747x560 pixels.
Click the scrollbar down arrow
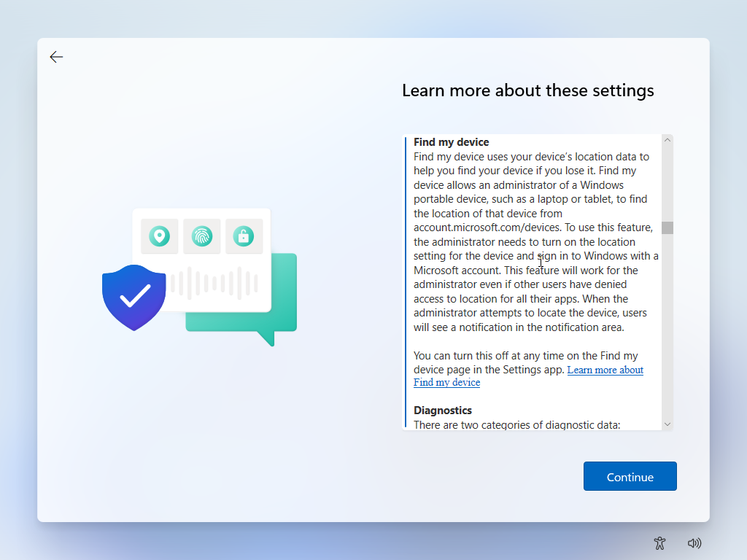(x=667, y=424)
